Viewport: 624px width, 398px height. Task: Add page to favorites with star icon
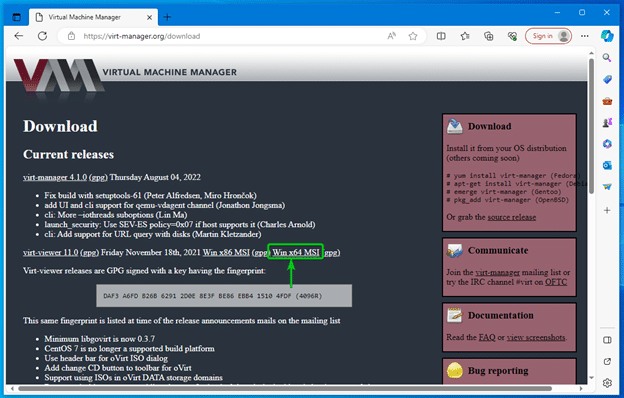point(413,36)
